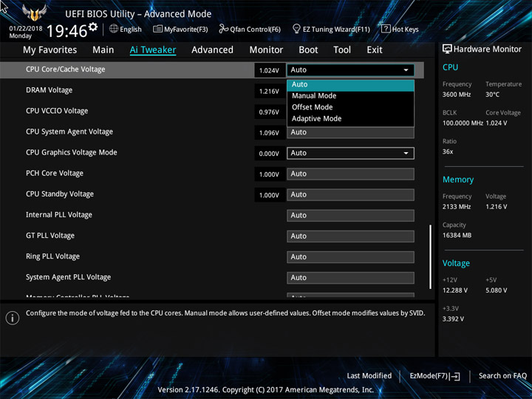The height and width of the screenshot is (399, 532).
Task: Launch EZ Tuning Wizard lightbulb icon
Action: tap(296, 29)
